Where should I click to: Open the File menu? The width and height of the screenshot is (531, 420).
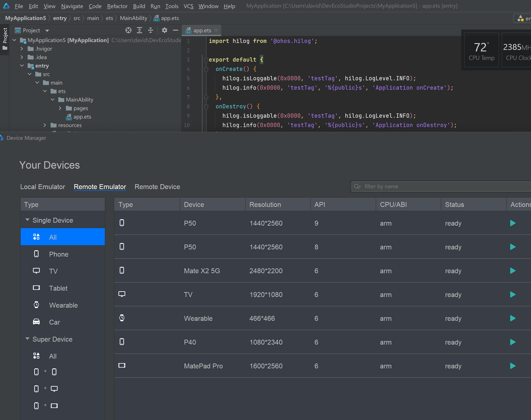(19, 6)
